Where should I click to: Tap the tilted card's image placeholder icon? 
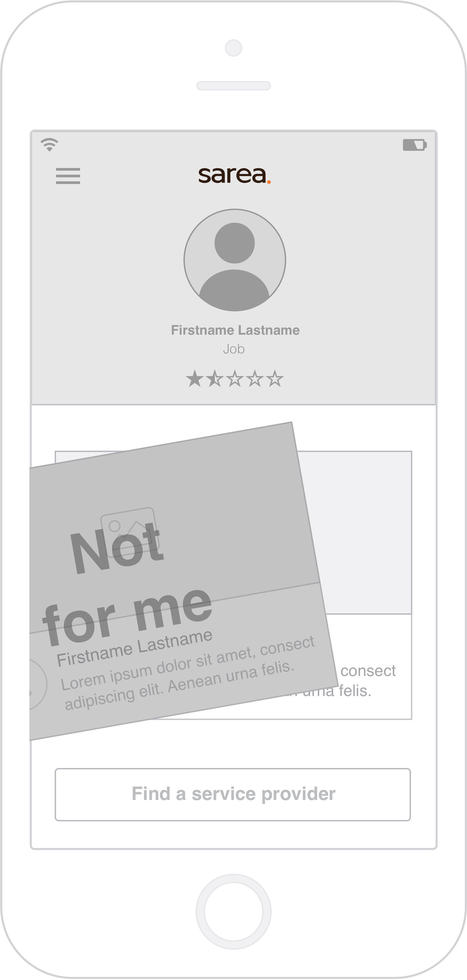[130, 531]
